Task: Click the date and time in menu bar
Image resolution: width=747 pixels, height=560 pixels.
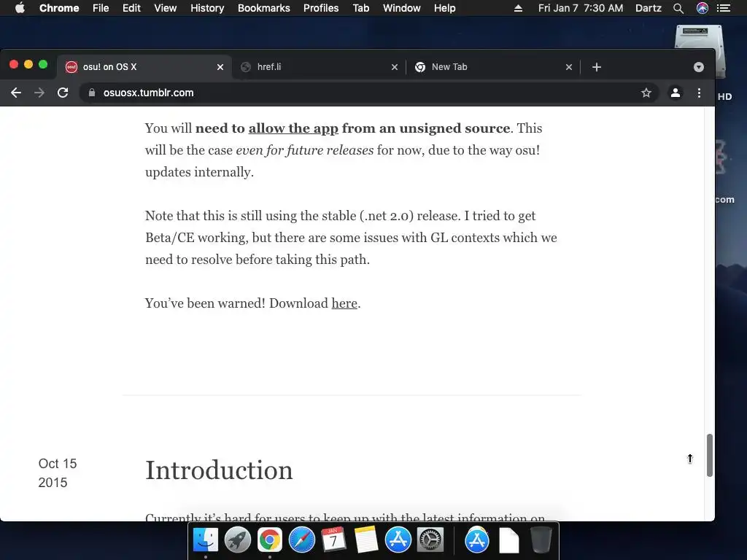Action: (581, 8)
